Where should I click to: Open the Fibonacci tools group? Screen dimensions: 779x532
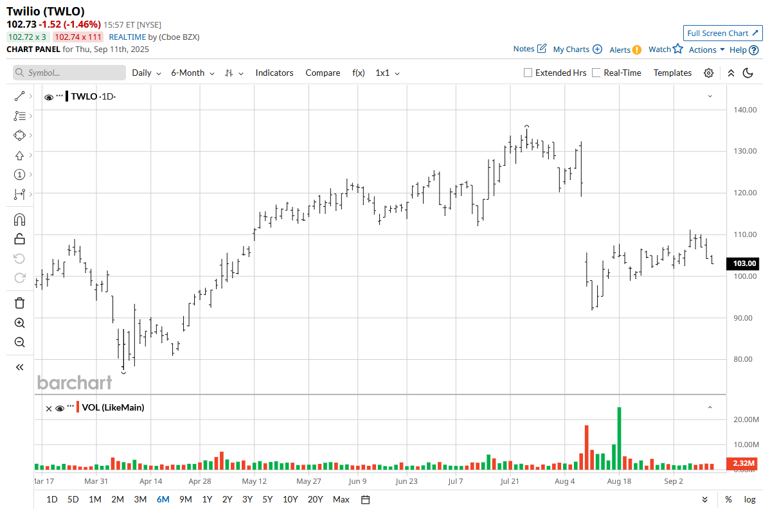(x=19, y=116)
